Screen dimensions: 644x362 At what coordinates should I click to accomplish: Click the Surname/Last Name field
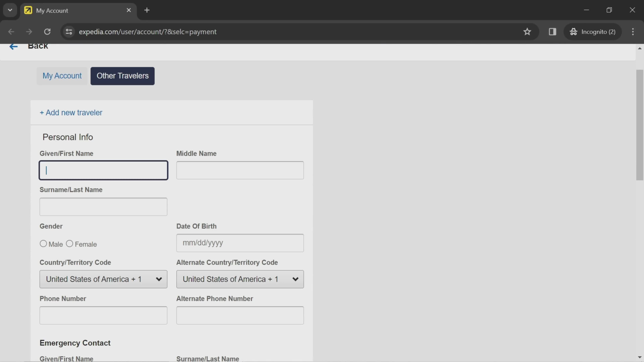pyautogui.click(x=103, y=207)
